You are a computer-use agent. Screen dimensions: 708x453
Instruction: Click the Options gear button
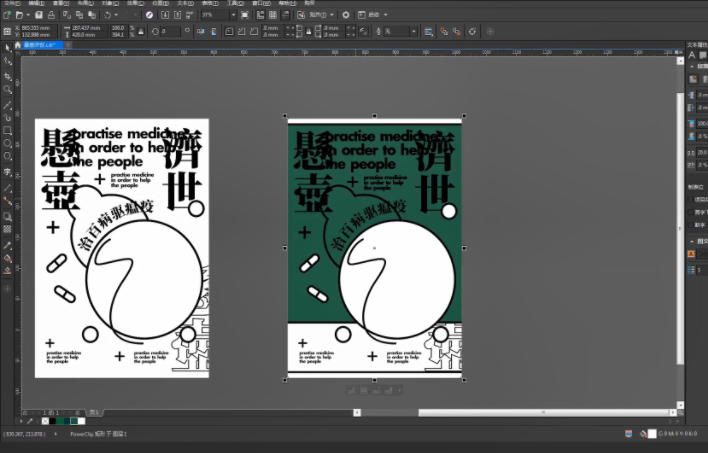point(346,15)
